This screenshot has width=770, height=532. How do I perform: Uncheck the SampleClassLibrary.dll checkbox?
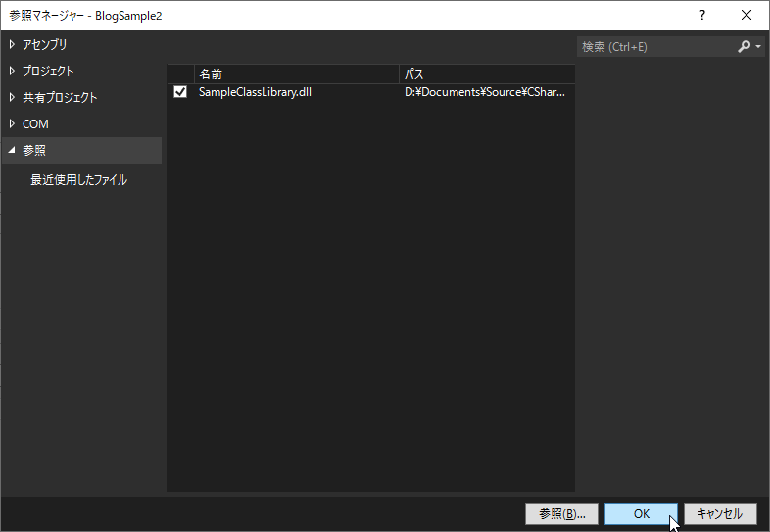pyautogui.click(x=180, y=92)
